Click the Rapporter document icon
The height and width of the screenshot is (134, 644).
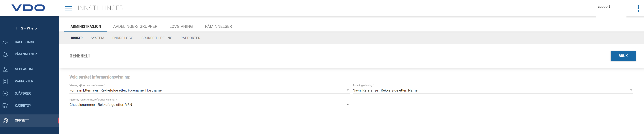pyautogui.click(x=5, y=81)
